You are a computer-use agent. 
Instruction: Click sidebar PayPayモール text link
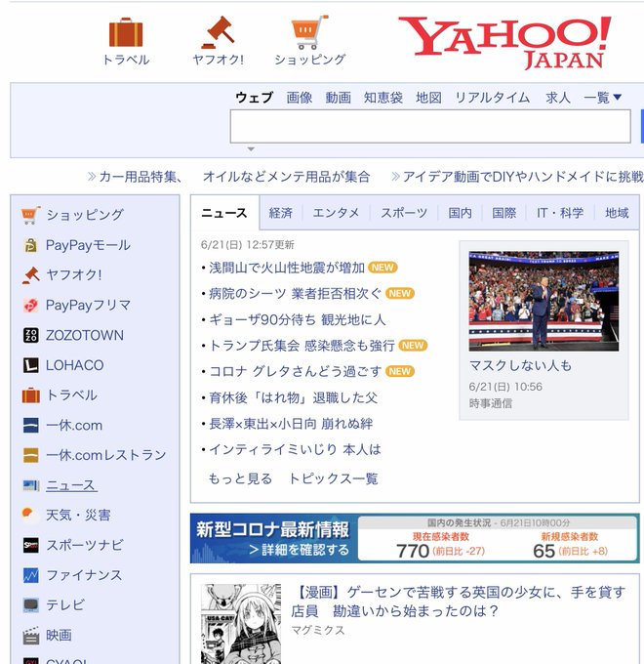coord(88,245)
